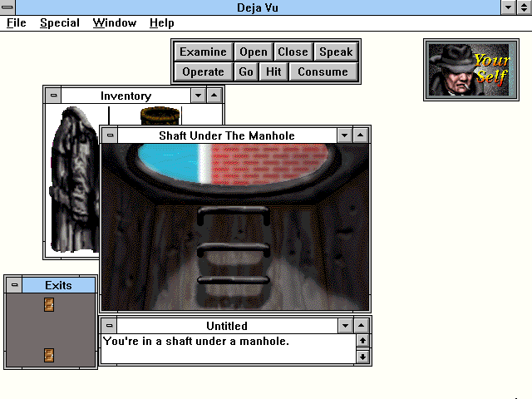Open the Special menu
532x399 pixels.
click(60, 23)
